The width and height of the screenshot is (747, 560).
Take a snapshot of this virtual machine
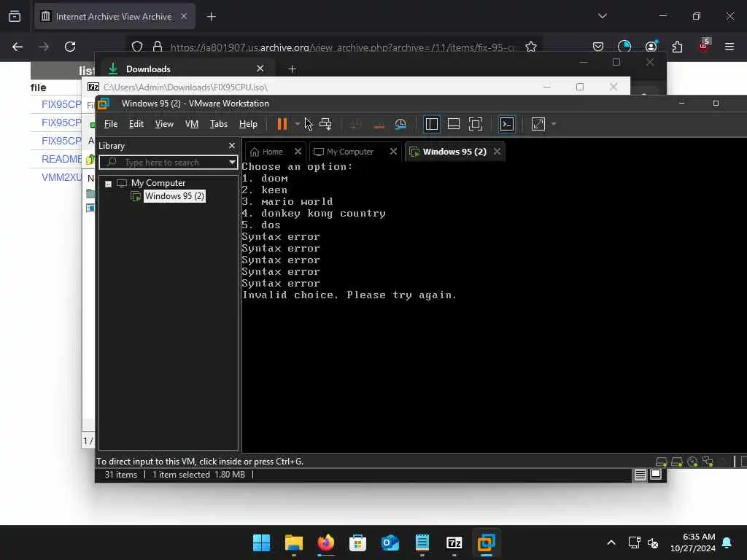click(x=355, y=124)
